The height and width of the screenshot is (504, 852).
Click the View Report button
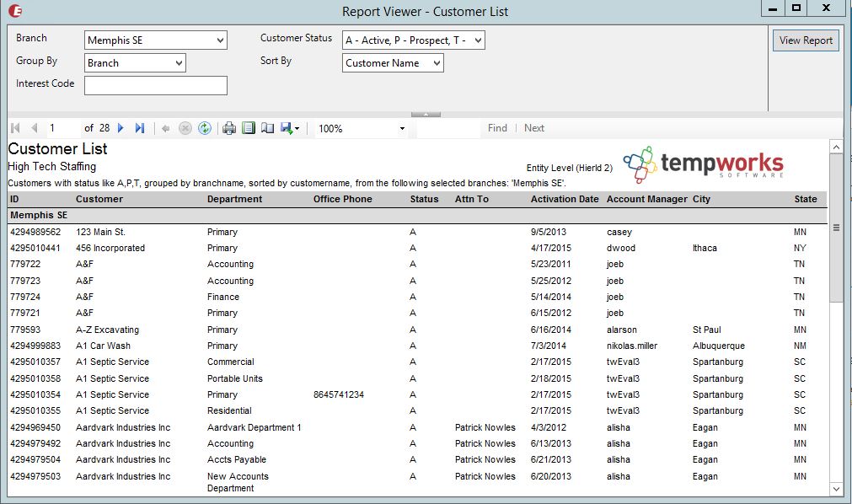[805, 40]
